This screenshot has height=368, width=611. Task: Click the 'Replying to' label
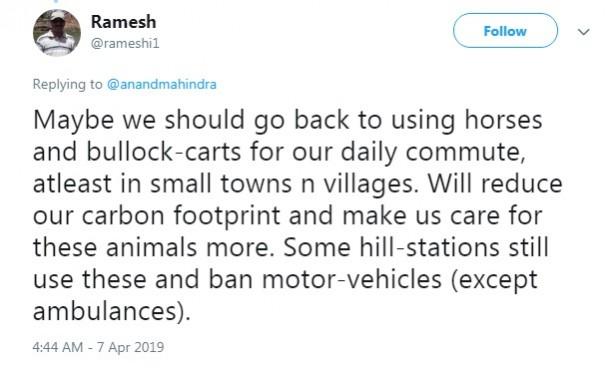tap(67, 85)
